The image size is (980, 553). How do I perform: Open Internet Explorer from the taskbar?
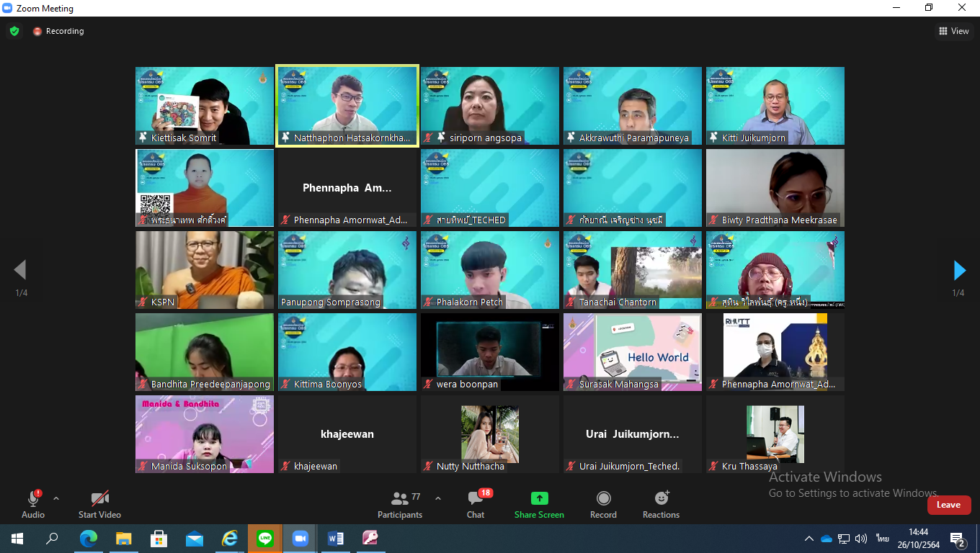click(x=230, y=539)
